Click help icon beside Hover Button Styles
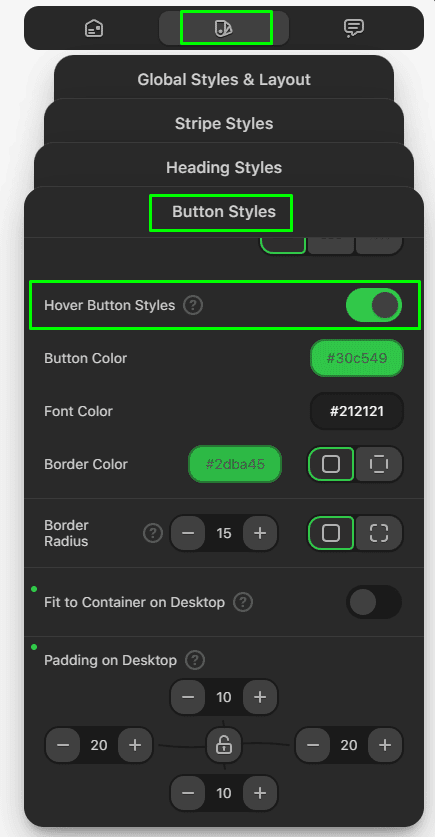435x837 pixels. (193, 306)
